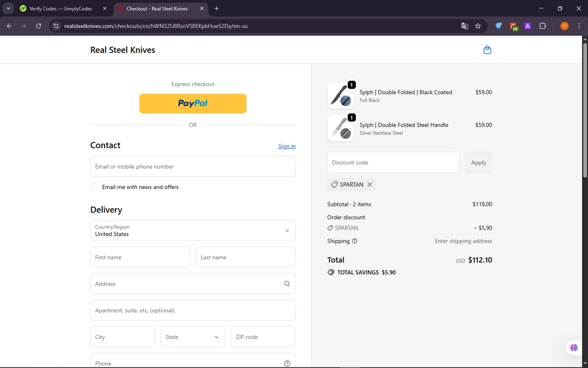The image size is (588, 368).
Task: Click the Order discount label
Action: coord(346,217)
